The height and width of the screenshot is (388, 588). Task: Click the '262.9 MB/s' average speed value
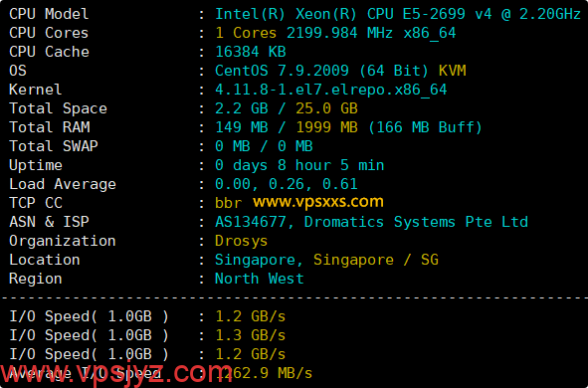click(268, 373)
